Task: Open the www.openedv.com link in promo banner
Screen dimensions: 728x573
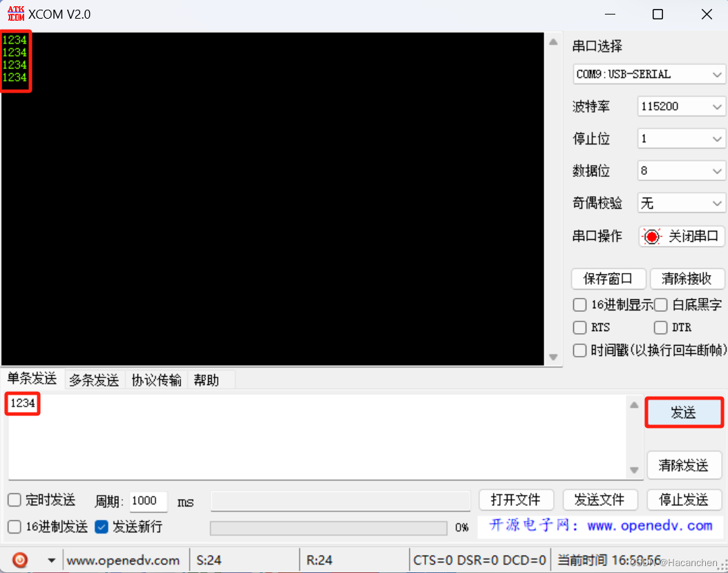Action: [650, 525]
